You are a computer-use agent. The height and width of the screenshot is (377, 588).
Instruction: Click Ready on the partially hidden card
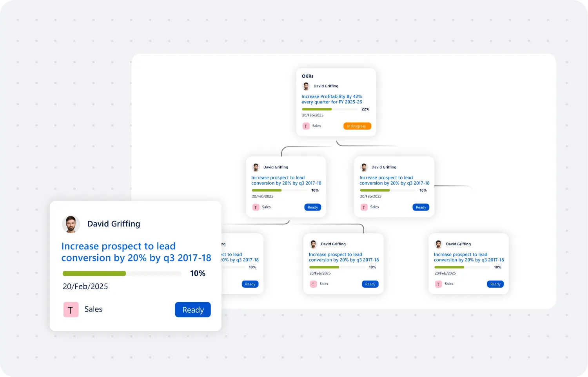250,284
